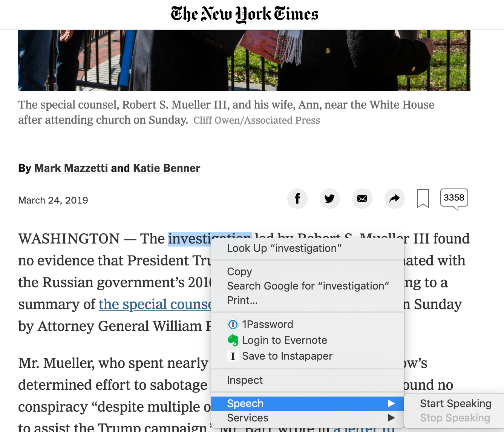
Task: Click the 1Password icon in context menu
Action: [233, 325]
